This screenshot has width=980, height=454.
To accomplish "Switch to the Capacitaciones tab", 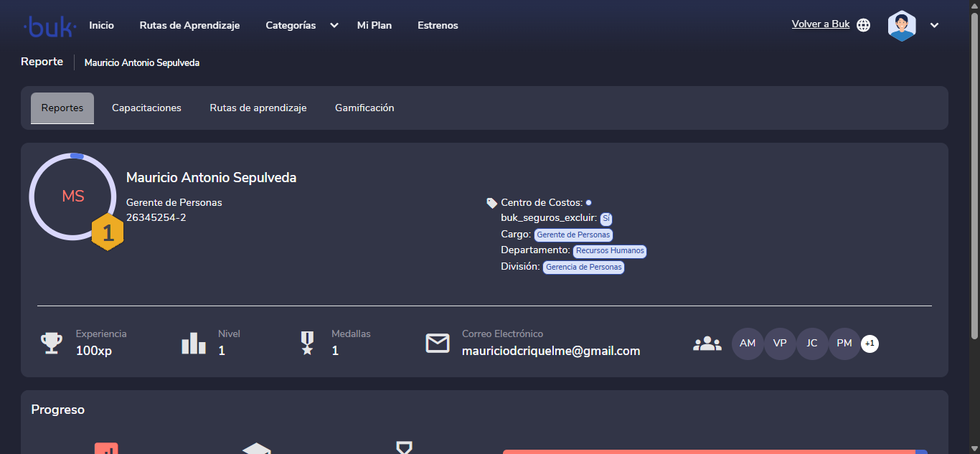I will [146, 108].
